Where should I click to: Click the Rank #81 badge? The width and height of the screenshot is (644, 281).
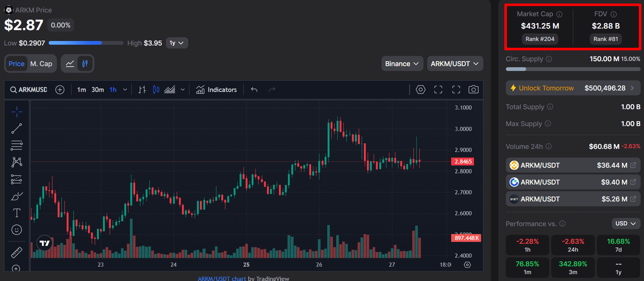(606, 39)
